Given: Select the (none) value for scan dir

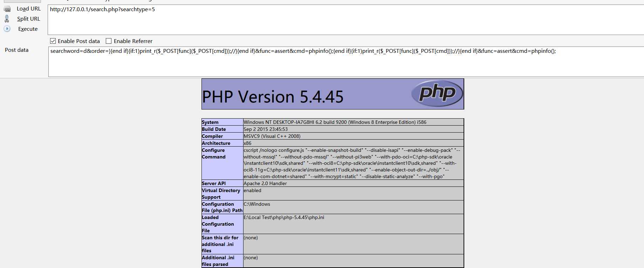Looking at the screenshot, I should tap(251, 238).
